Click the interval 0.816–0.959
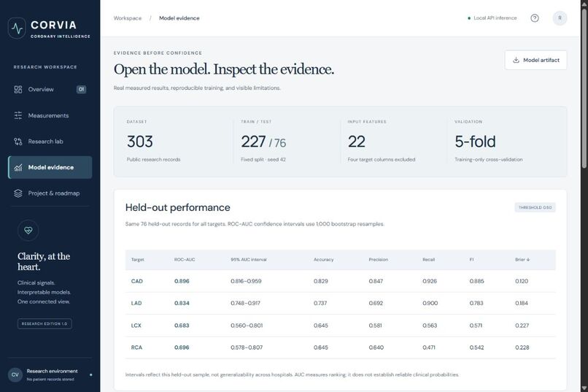Viewport: 588px width, 392px height. pyautogui.click(x=246, y=281)
